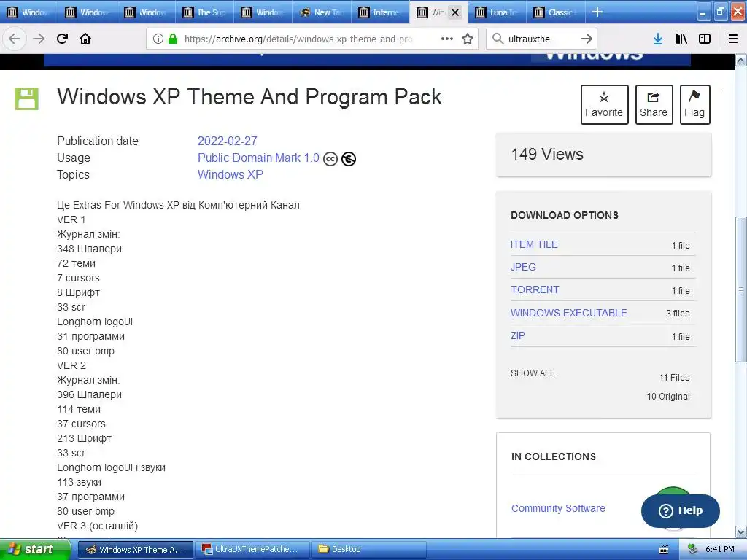The width and height of the screenshot is (747, 560).
Task: Open a new browser tab
Action: pos(597,12)
